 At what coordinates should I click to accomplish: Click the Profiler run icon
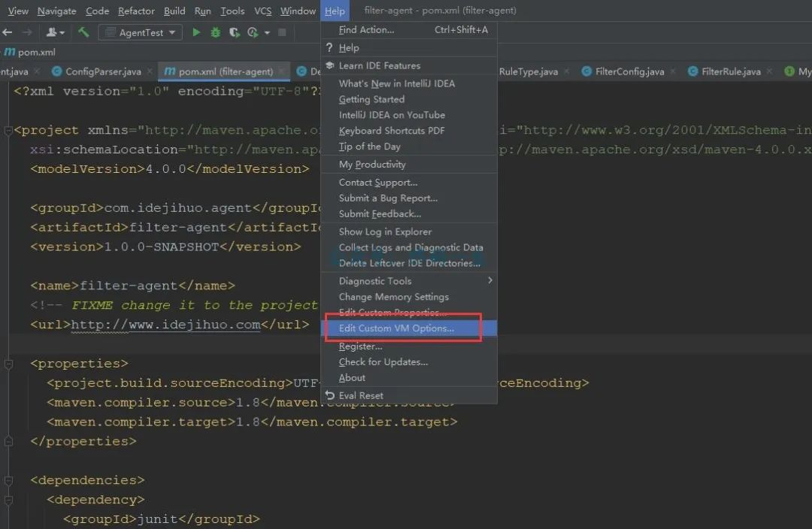(253, 32)
